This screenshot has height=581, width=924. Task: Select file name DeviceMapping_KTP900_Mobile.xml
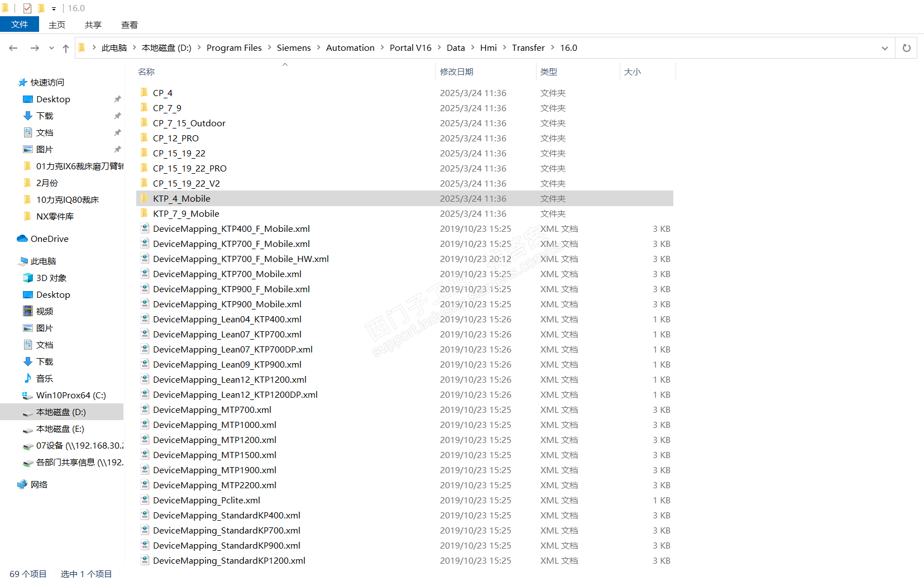point(227,304)
